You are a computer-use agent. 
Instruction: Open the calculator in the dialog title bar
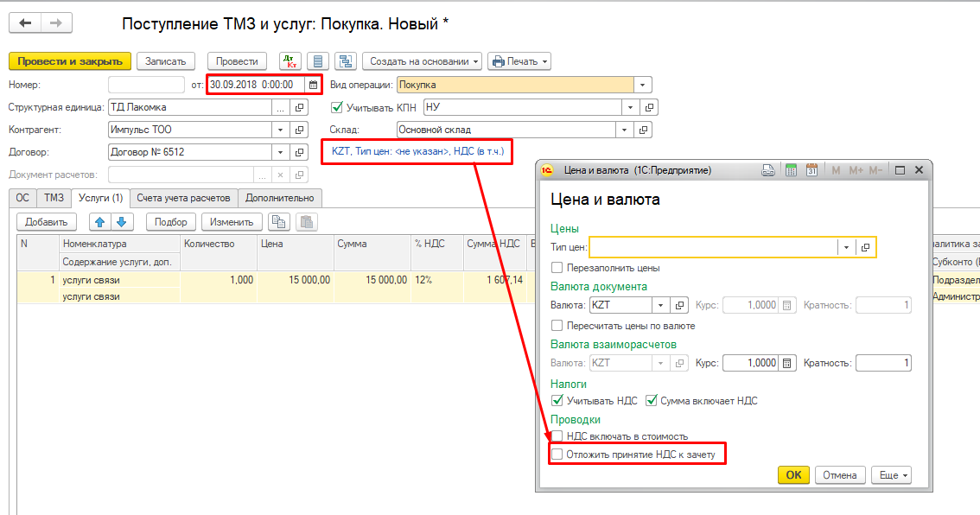(x=791, y=170)
